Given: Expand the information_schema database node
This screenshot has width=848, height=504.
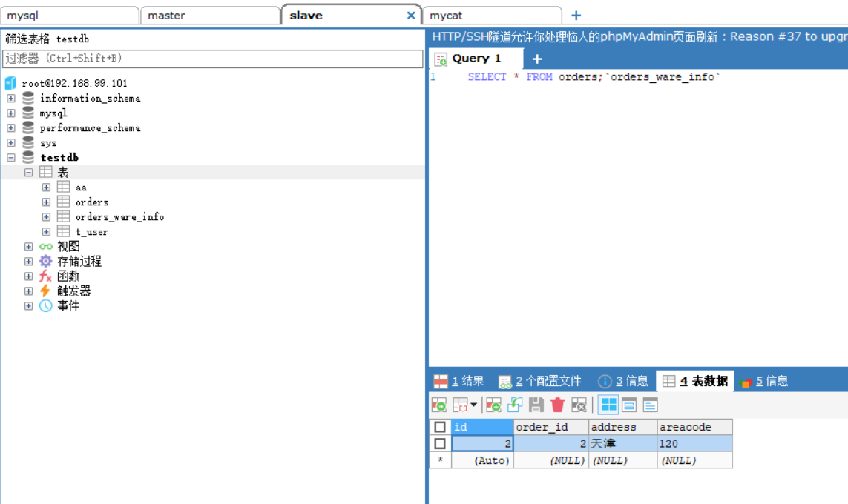Looking at the screenshot, I should [x=11, y=99].
